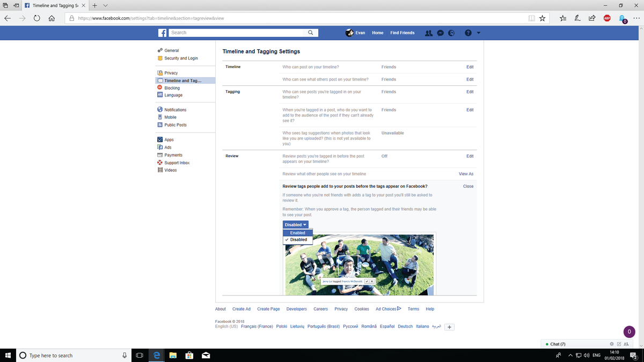Open the Facebook home logo icon
The width and height of the screenshot is (644, 362).
(162, 33)
